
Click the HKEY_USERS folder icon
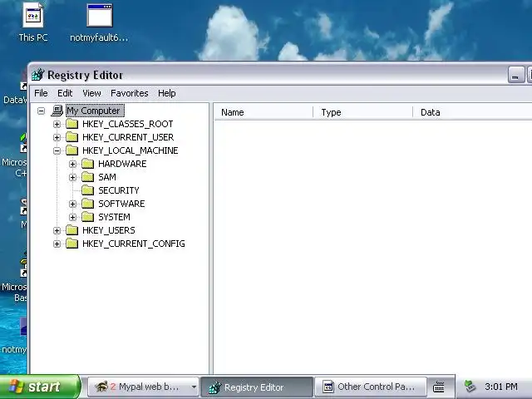tap(72, 230)
